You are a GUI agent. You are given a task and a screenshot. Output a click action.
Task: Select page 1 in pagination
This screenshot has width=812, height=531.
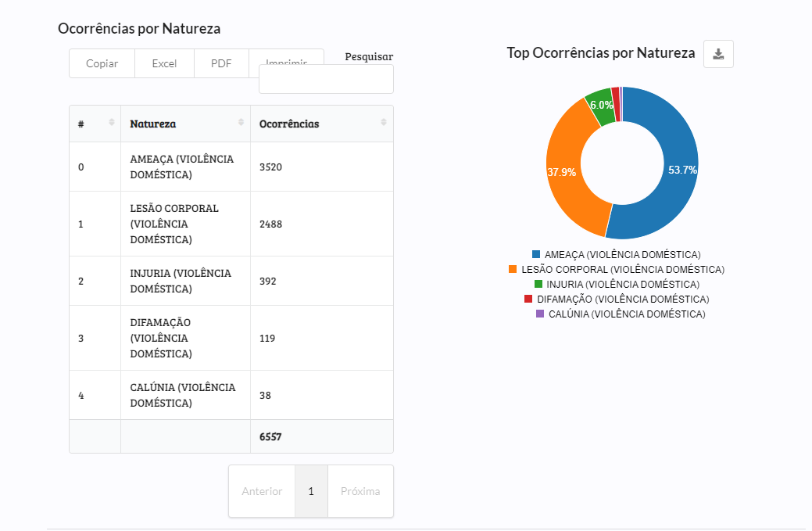(311, 491)
